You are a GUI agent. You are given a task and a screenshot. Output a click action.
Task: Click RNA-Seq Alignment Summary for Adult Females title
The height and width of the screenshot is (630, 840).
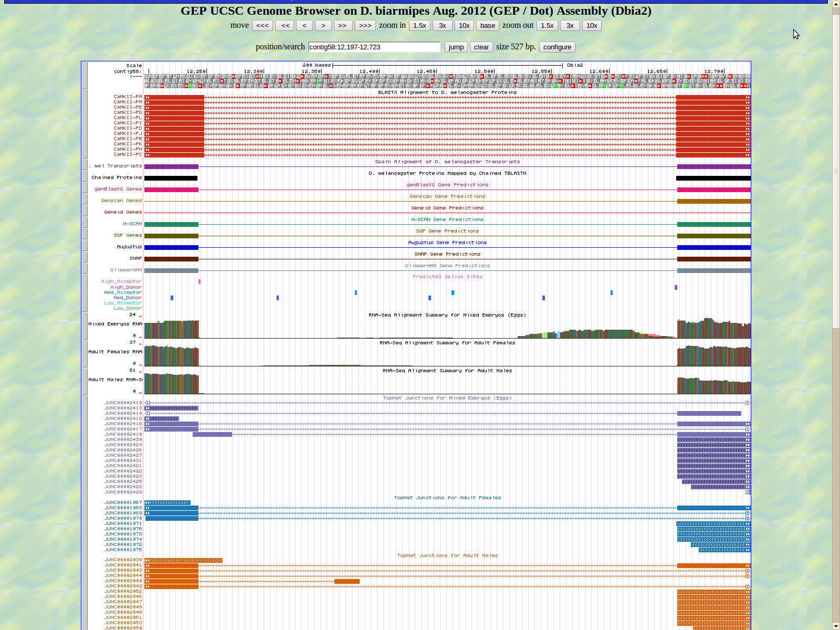447,343
